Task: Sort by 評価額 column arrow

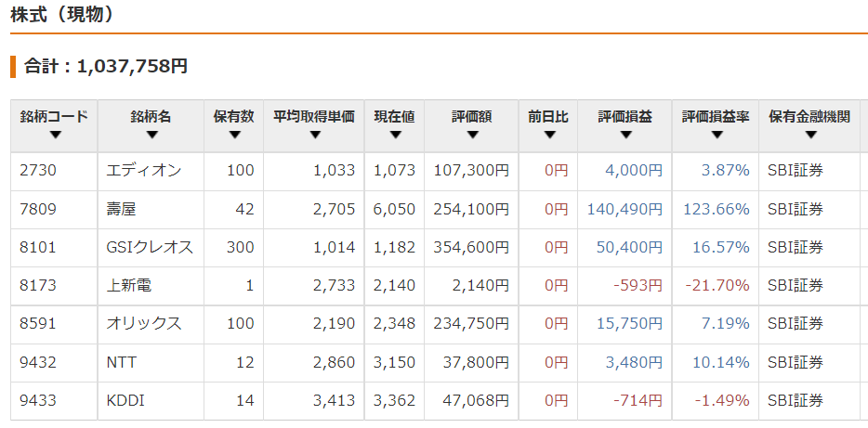Action: click(472, 135)
